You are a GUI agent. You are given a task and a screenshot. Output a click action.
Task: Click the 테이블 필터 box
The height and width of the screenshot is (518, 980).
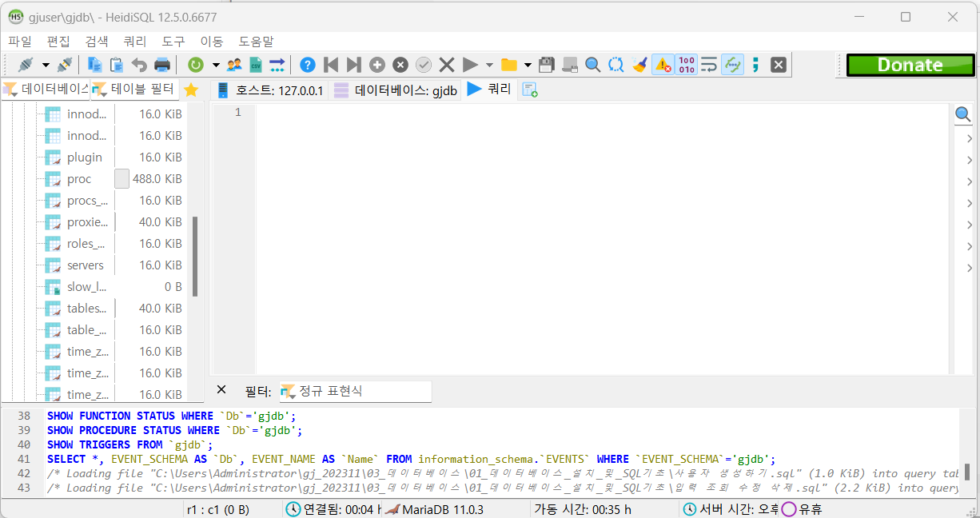click(x=133, y=90)
